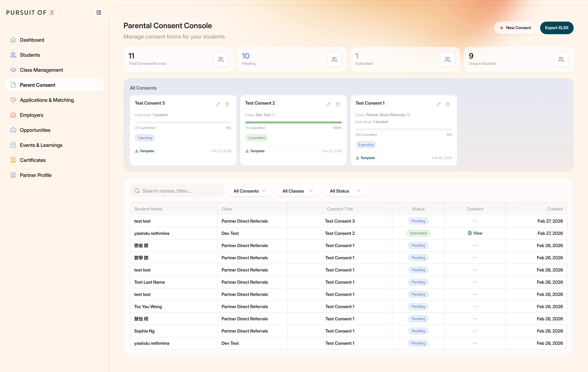The height and width of the screenshot is (372, 588).
Task: Click the Test Consent 2 progress bar
Action: pyautogui.click(x=293, y=122)
